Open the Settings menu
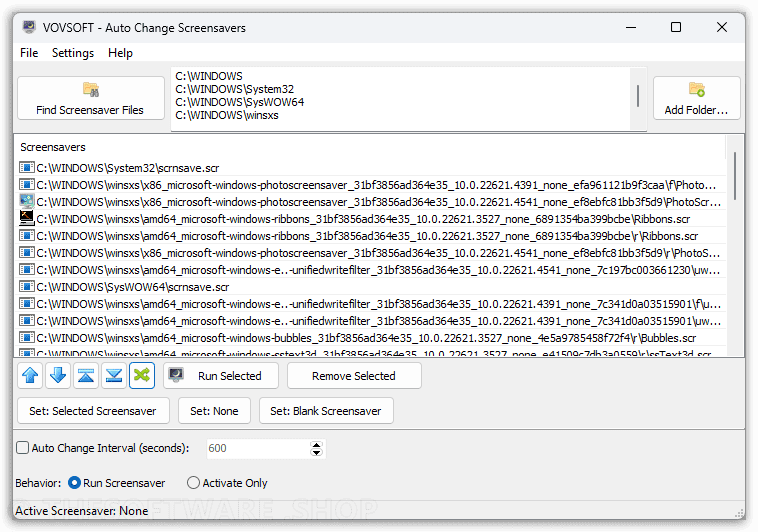The image size is (758, 532). 73,53
